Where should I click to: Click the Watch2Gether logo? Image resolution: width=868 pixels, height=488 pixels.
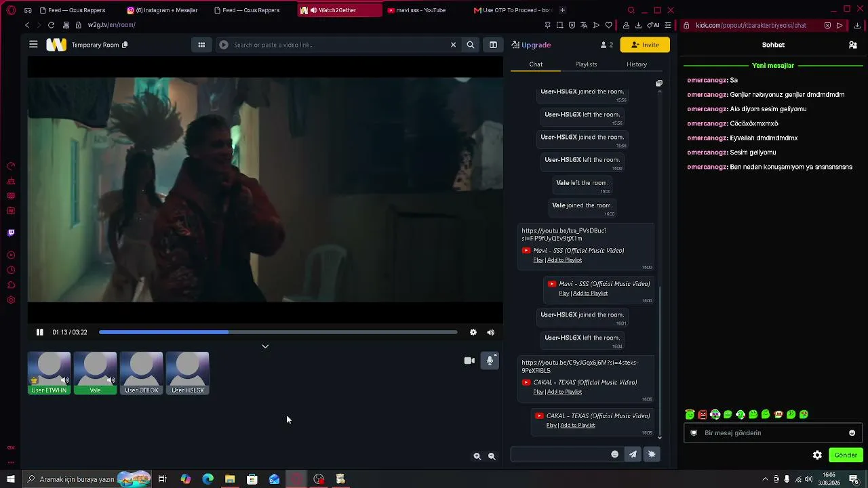tap(56, 45)
